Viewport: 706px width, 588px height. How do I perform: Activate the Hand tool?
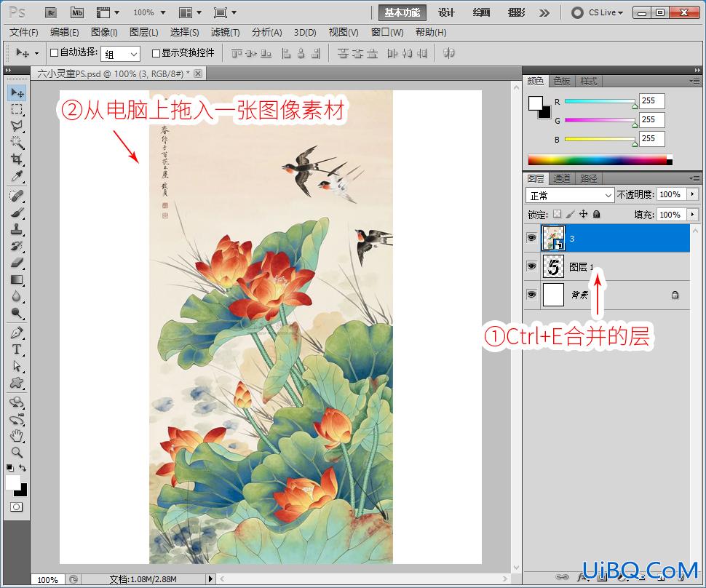(x=17, y=435)
